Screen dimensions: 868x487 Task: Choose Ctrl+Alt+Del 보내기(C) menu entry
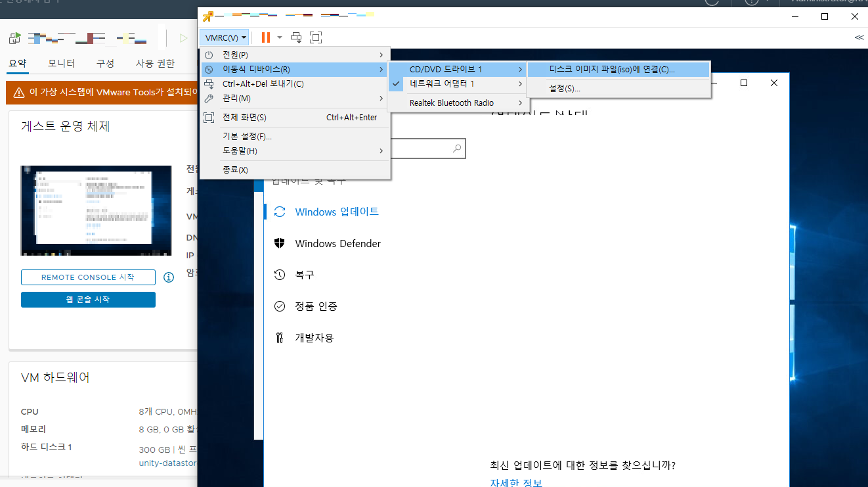(x=295, y=83)
